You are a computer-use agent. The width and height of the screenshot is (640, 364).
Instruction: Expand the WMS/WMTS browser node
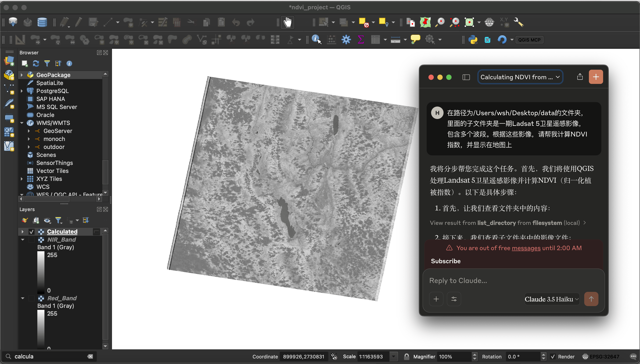[x=22, y=123]
